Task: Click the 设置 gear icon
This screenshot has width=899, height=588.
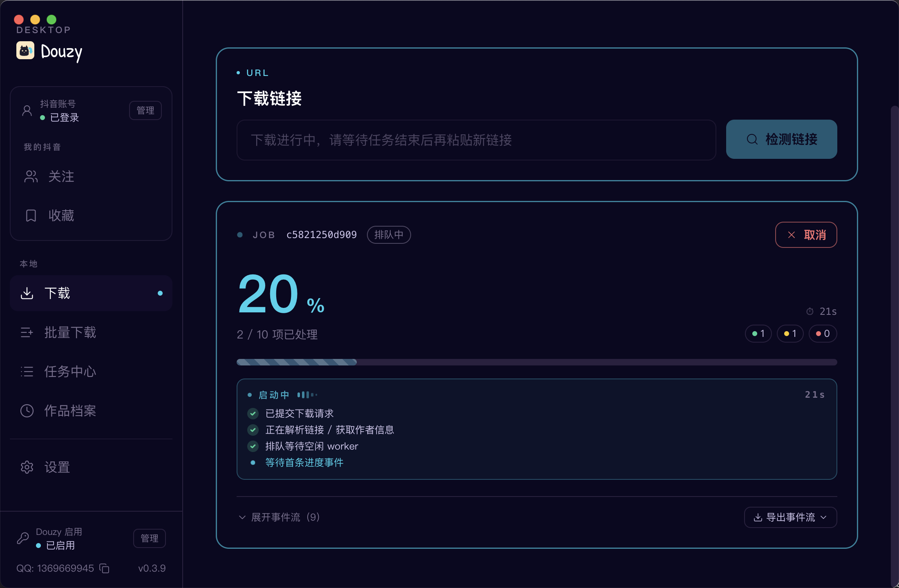Action: click(x=27, y=467)
